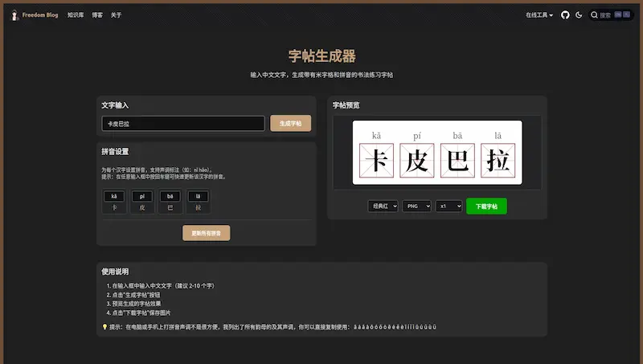Open the PNG format dropdown
The width and height of the screenshot is (643, 364).
416,207
